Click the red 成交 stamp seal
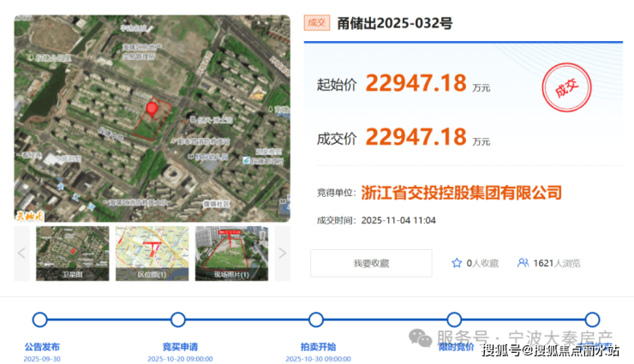 pyautogui.click(x=567, y=88)
